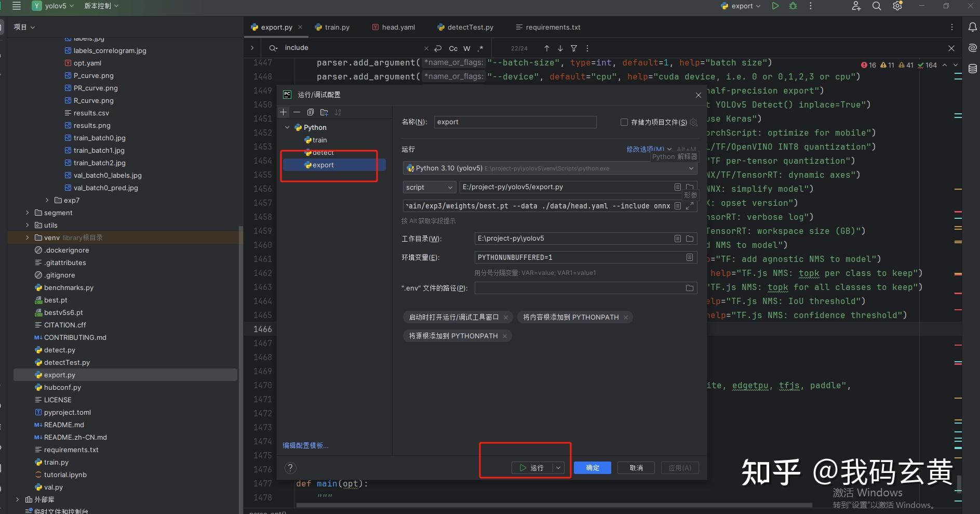Browse for .env file path
The width and height of the screenshot is (980, 514).
(690, 288)
